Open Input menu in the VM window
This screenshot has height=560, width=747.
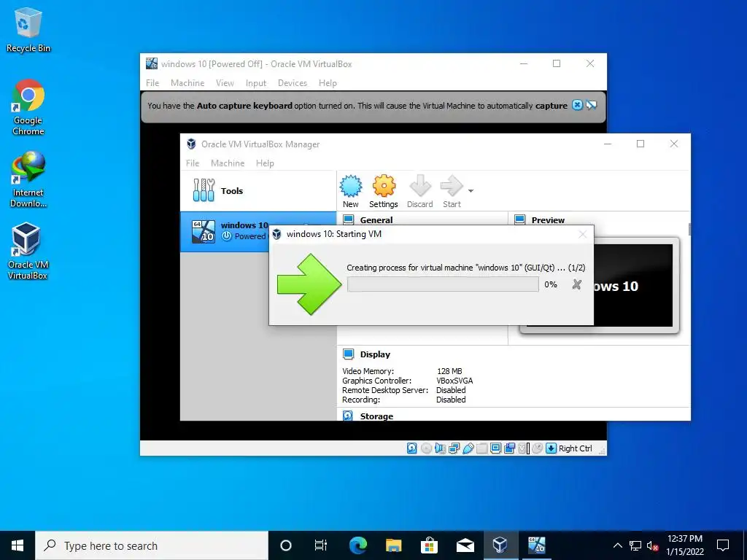256,83
